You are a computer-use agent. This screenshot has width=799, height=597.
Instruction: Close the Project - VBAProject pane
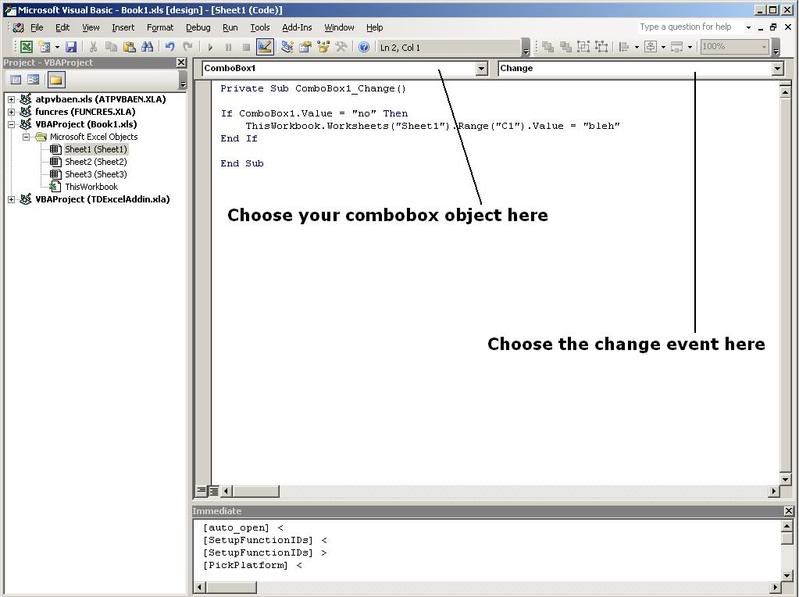coord(181,62)
